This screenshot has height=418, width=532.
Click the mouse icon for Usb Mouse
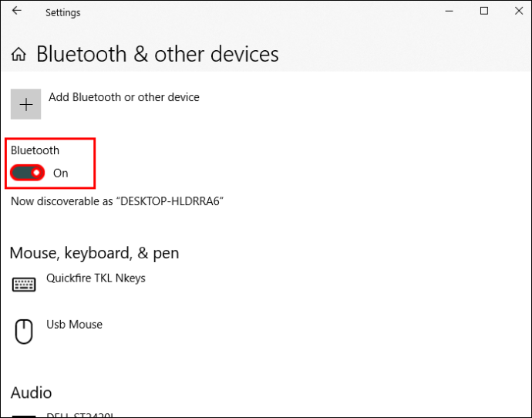[24, 332]
